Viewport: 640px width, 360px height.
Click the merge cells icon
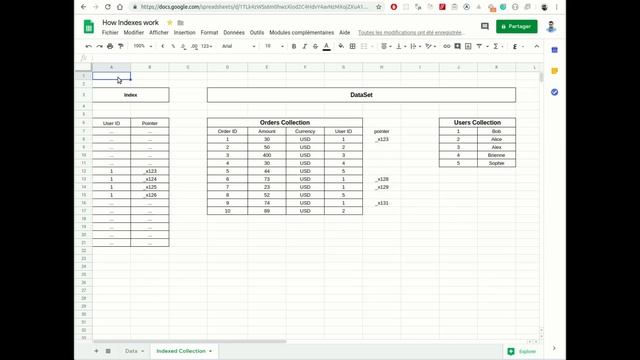(364, 47)
